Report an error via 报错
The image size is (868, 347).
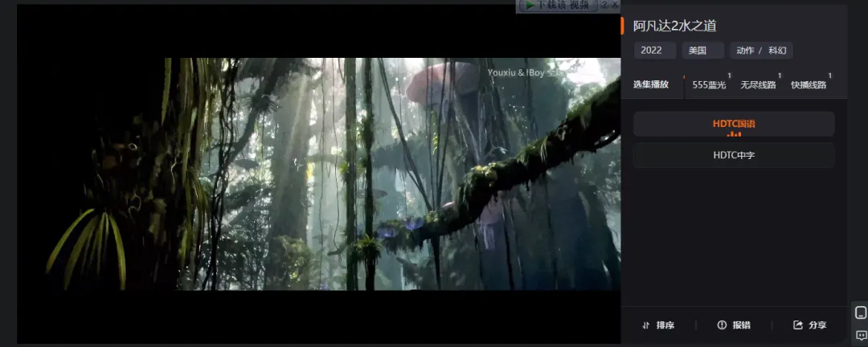(x=734, y=325)
